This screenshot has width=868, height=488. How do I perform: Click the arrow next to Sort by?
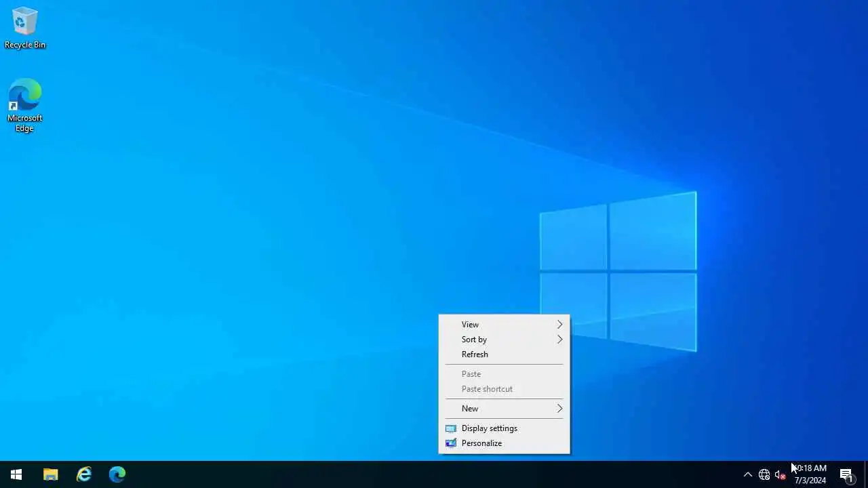tap(560, 340)
